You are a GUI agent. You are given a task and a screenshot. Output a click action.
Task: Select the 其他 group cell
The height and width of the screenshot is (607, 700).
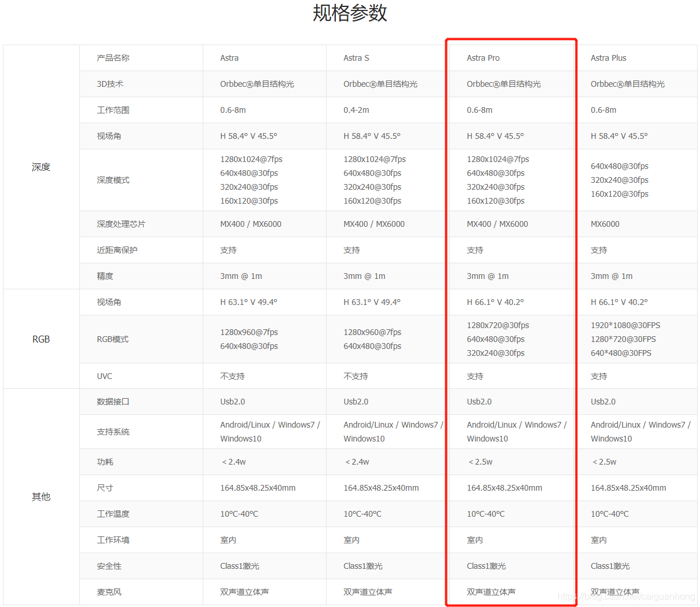[41, 497]
